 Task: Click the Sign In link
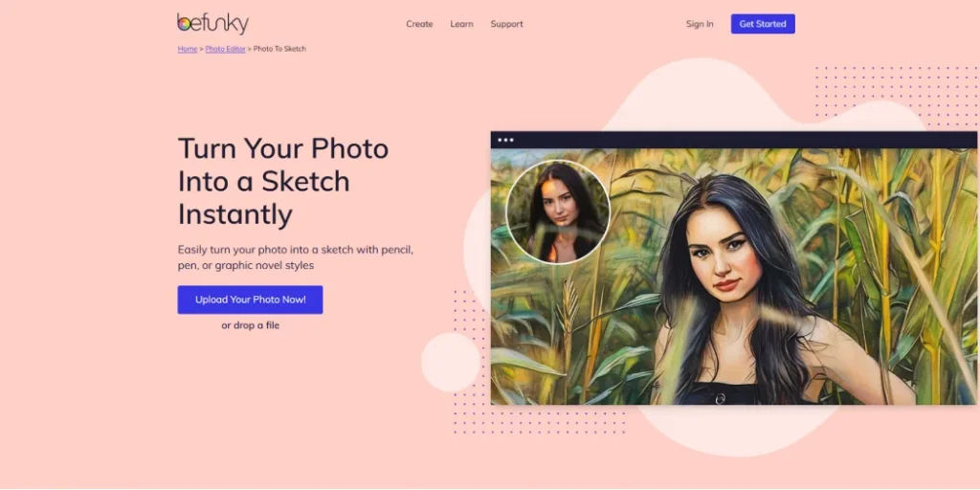(x=700, y=24)
